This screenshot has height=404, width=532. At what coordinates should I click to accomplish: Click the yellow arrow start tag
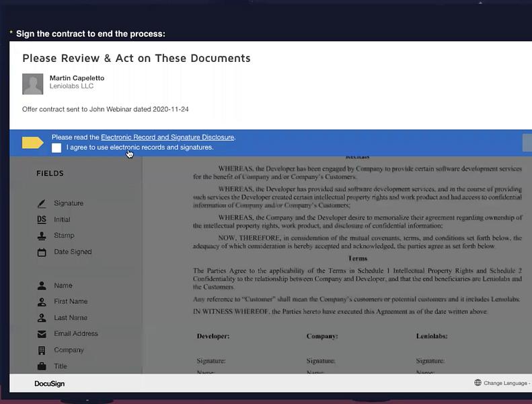(x=32, y=143)
